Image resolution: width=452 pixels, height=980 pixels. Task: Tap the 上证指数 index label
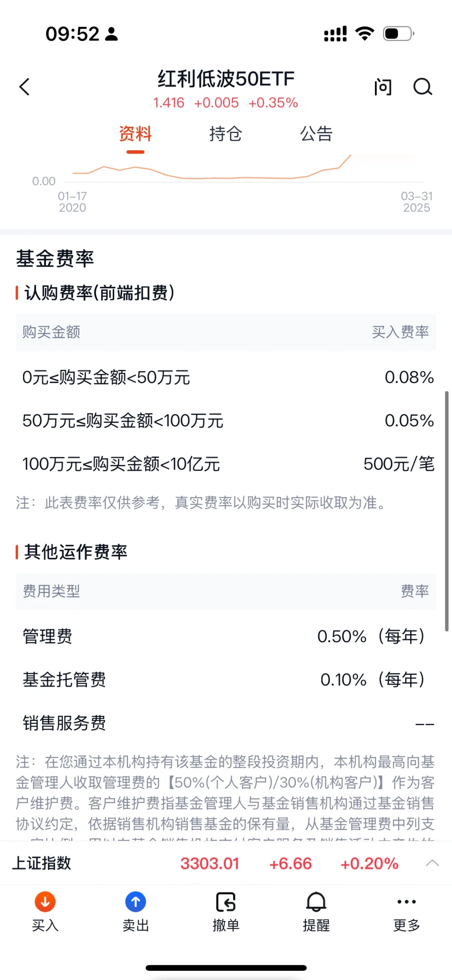(42, 863)
